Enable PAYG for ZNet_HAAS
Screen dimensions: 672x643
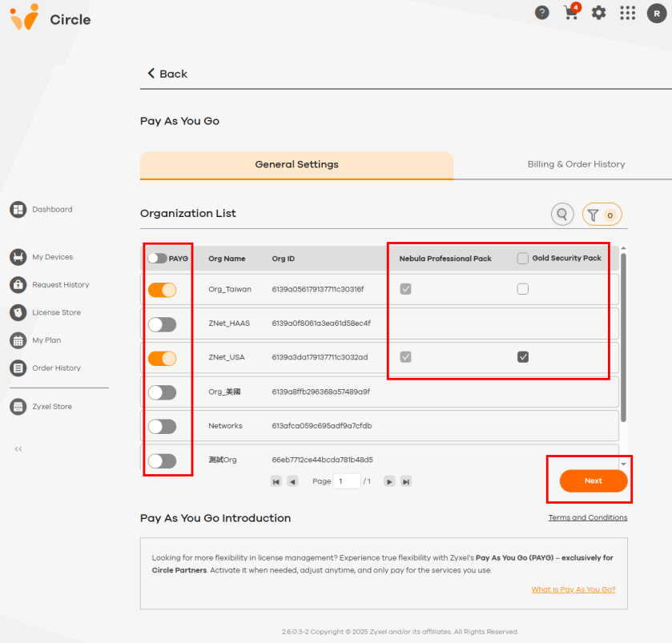162,324
